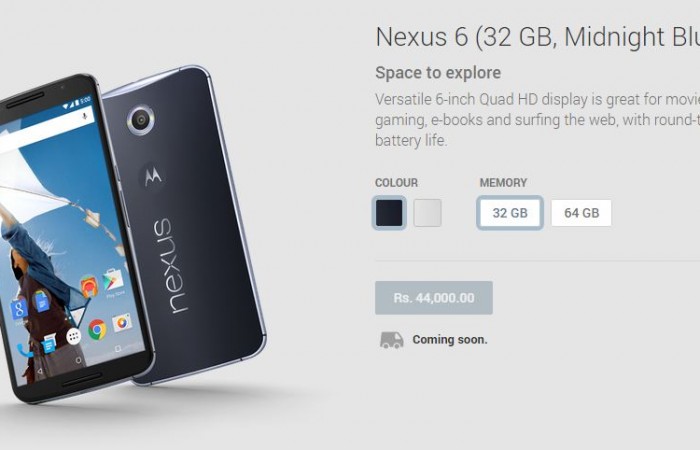
Task: Click the Nexus 6 product title
Action: click(538, 37)
